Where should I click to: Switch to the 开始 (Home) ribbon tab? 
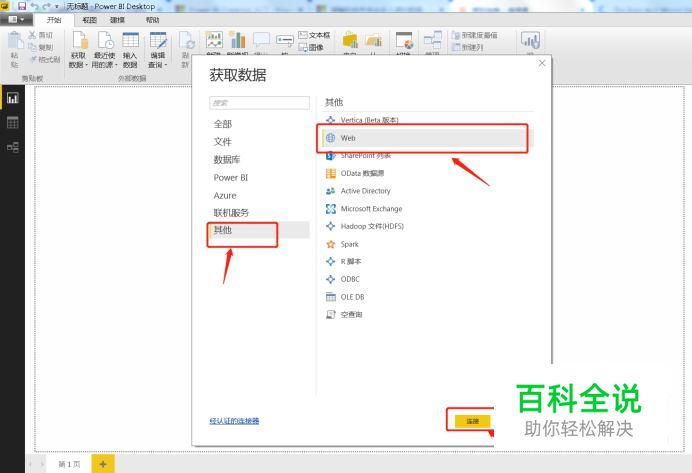54,19
